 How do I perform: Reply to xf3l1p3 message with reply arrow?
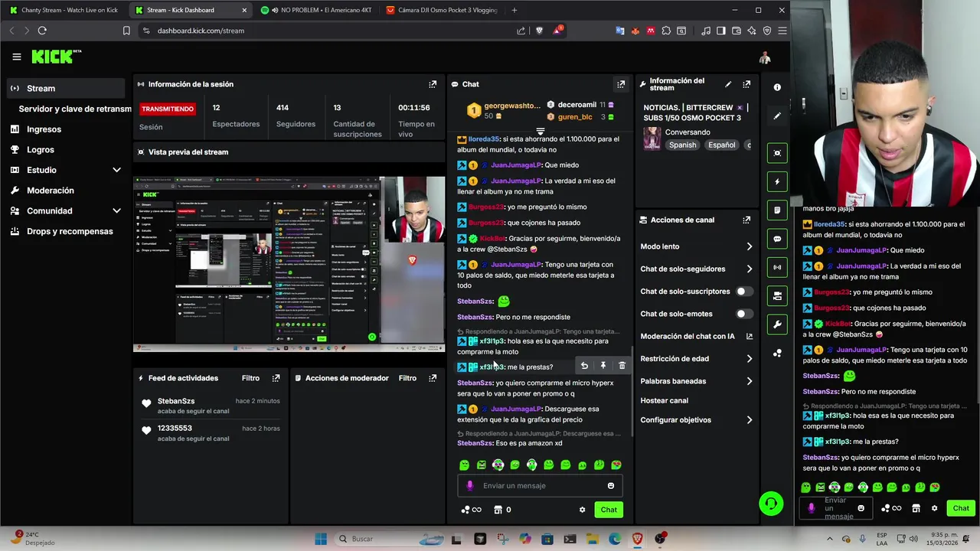[584, 367]
